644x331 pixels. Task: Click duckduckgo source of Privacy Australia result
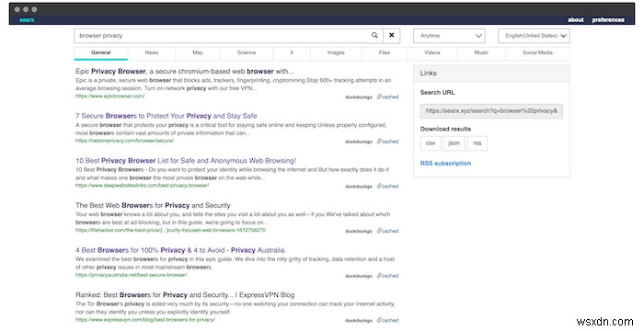359,276
